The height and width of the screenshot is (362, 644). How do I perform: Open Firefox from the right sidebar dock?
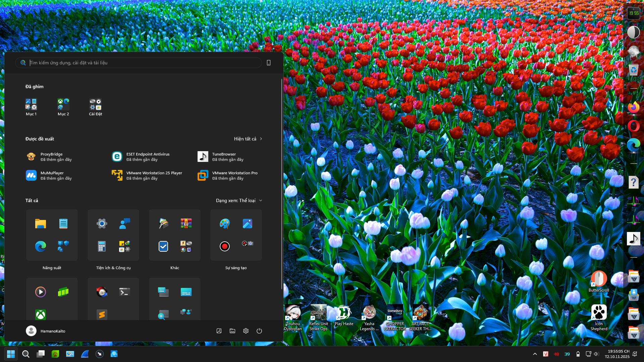tap(633, 108)
